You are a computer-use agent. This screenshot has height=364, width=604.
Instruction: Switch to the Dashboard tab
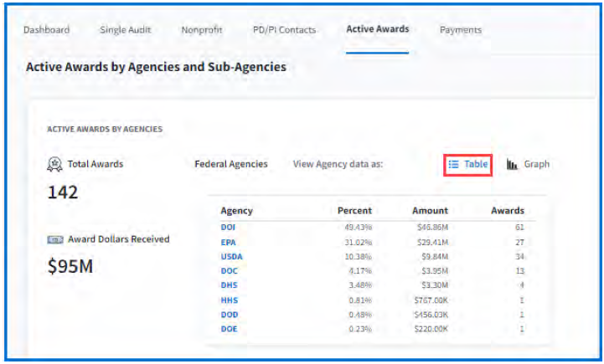coord(46,30)
